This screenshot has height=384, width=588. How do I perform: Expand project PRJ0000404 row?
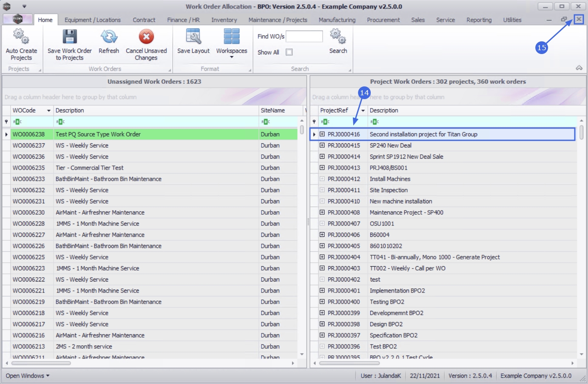(x=322, y=257)
